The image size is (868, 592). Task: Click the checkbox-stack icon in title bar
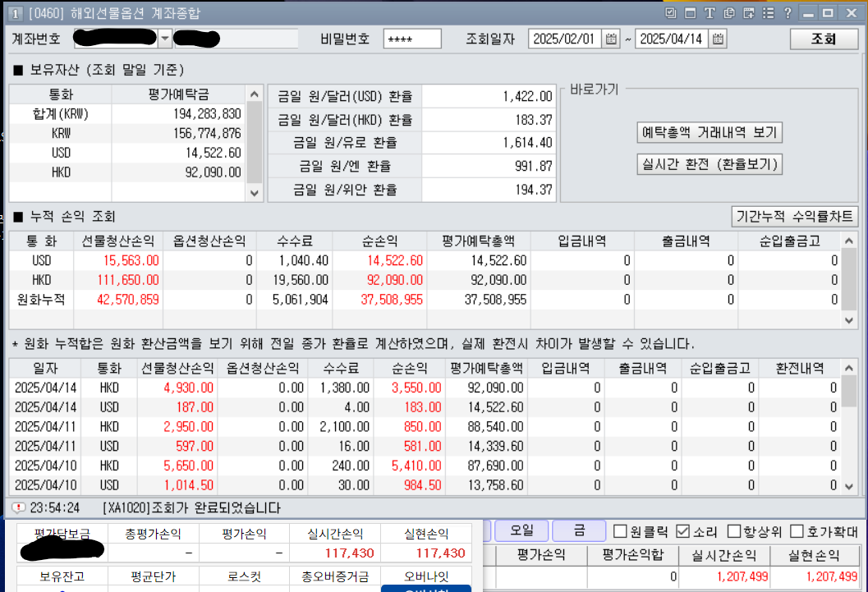coord(670,13)
